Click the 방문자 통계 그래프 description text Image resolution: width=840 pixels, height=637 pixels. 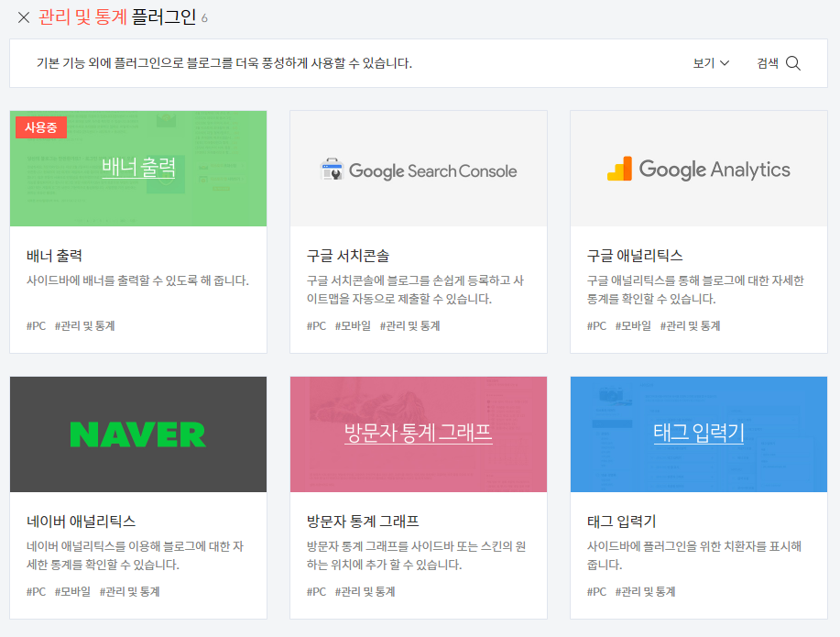click(416, 555)
